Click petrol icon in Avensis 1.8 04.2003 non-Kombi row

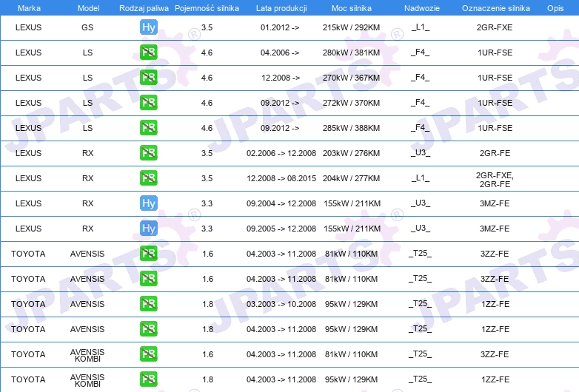(149, 329)
